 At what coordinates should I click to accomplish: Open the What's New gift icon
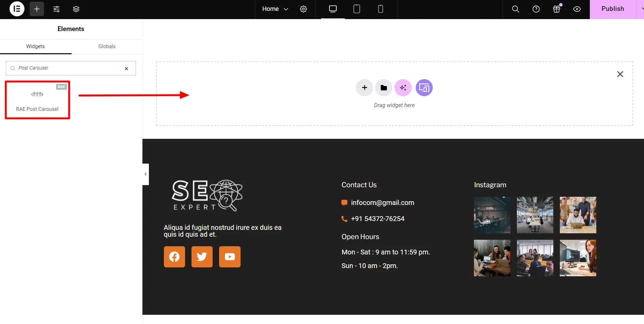(556, 9)
